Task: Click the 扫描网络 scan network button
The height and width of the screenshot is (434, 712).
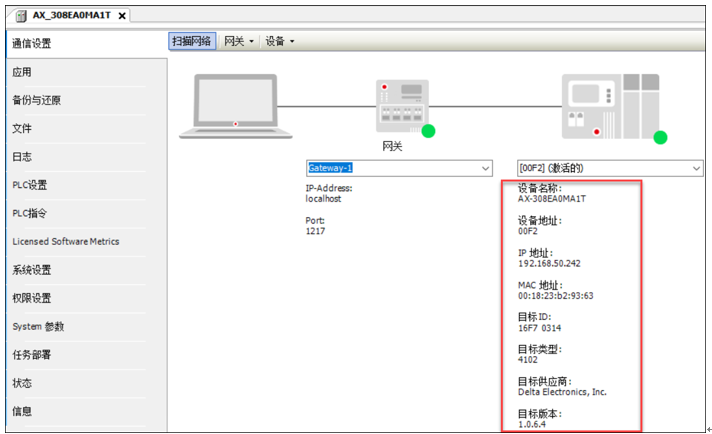Action: tap(191, 41)
